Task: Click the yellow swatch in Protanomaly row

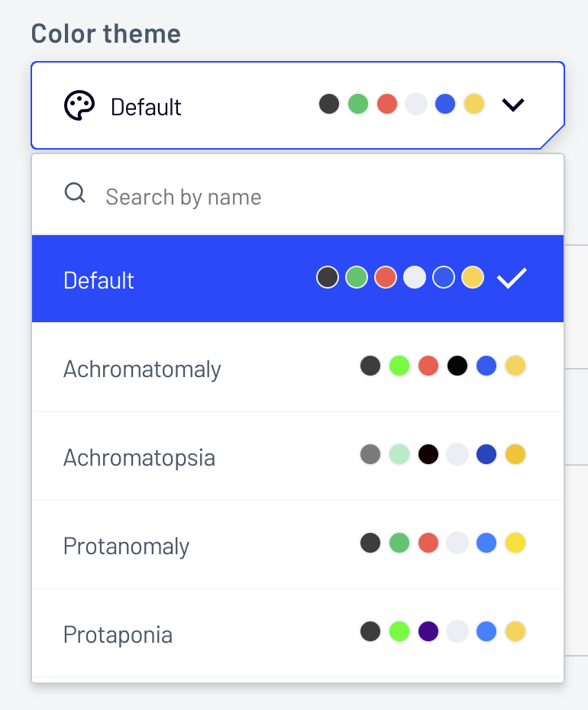Action: click(x=515, y=543)
